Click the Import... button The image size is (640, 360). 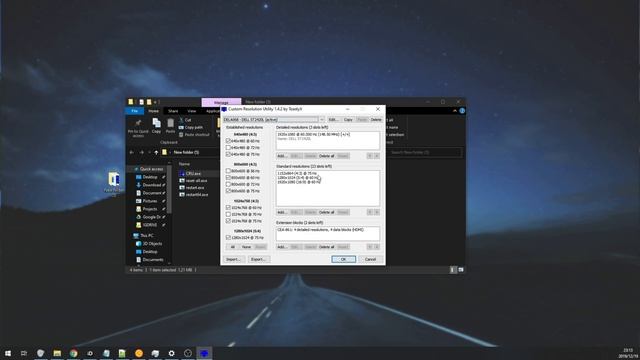click(x=234, y=259)
